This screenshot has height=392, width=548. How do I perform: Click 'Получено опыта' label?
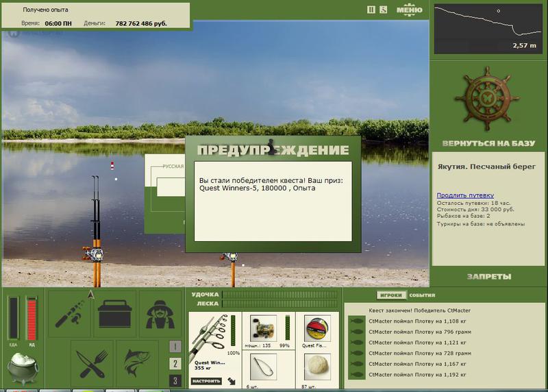pos(45,10)
